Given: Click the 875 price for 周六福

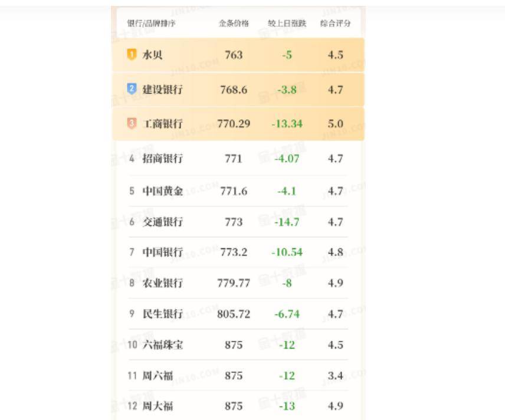Looking at the screenshot, I should pos(234,376).
